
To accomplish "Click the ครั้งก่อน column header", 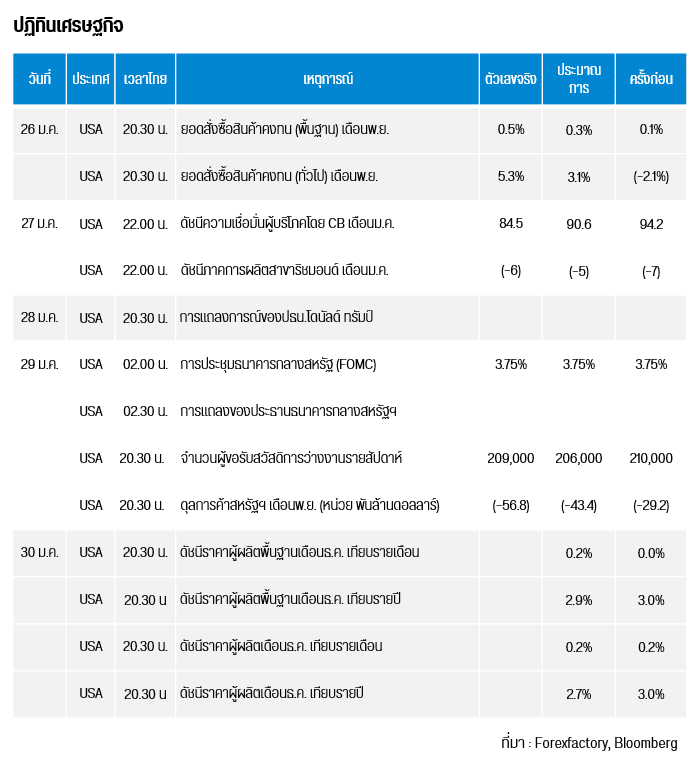I will tap(650, 78).
